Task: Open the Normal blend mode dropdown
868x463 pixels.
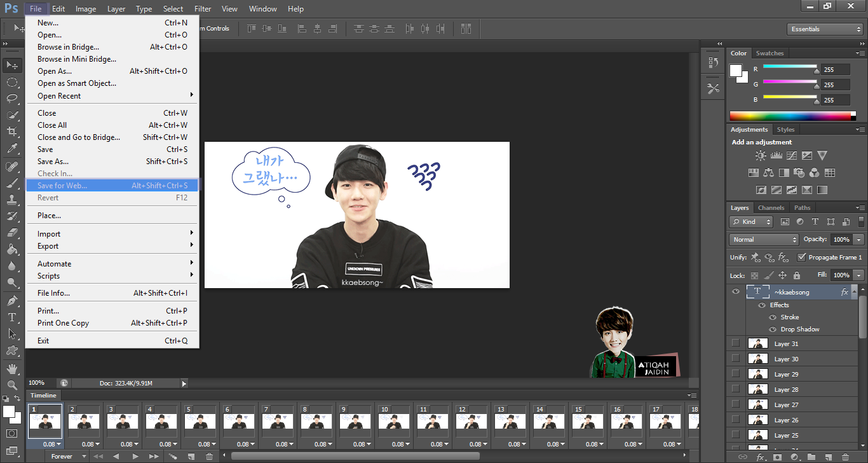Action: pos(764,240)
